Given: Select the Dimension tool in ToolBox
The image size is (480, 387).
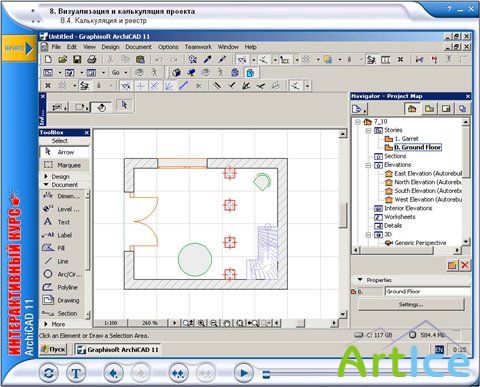Looking at the screenshot, I should 63,196.
